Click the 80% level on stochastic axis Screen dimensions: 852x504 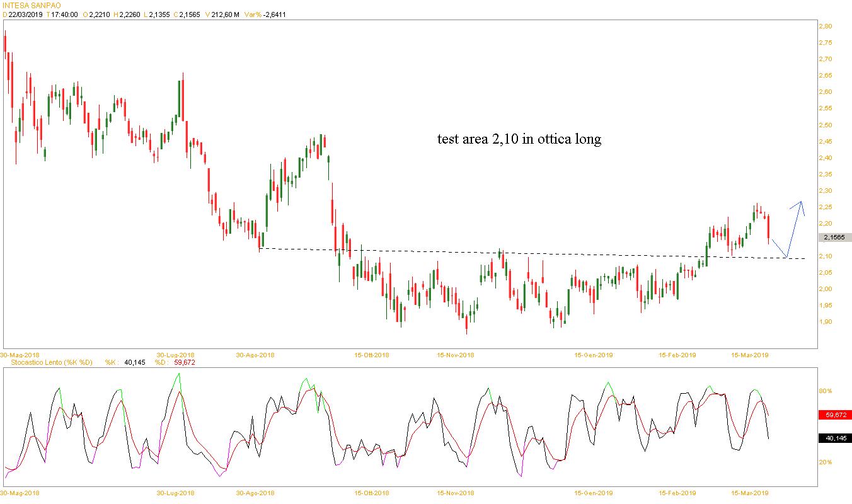tap(826, 391)
